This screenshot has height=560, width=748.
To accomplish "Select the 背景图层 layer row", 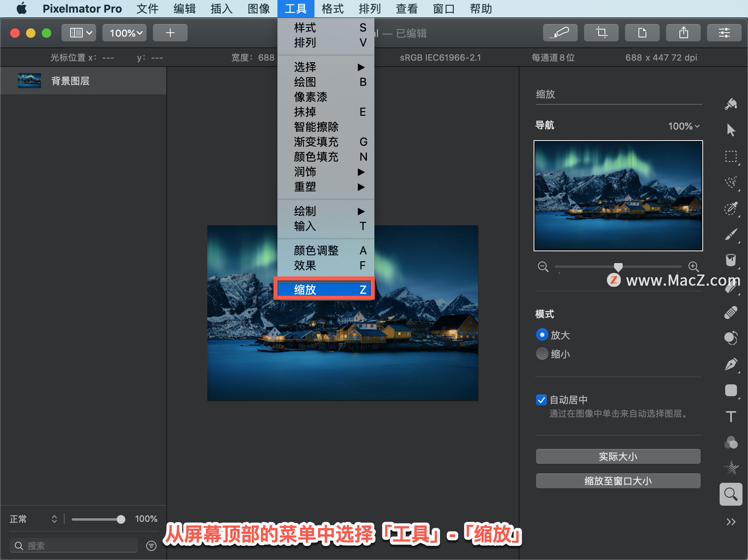I will (83, 81).
